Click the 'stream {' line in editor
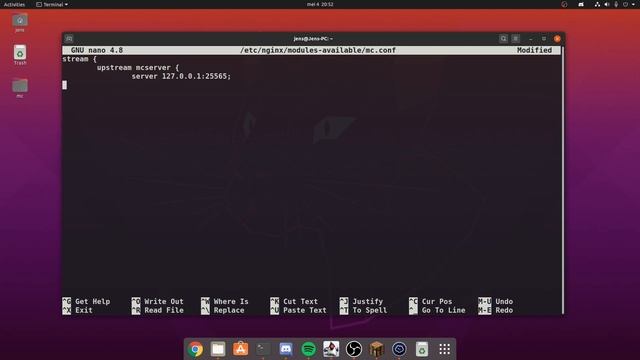This screenshot has height=360, width=640. (80, 59)
